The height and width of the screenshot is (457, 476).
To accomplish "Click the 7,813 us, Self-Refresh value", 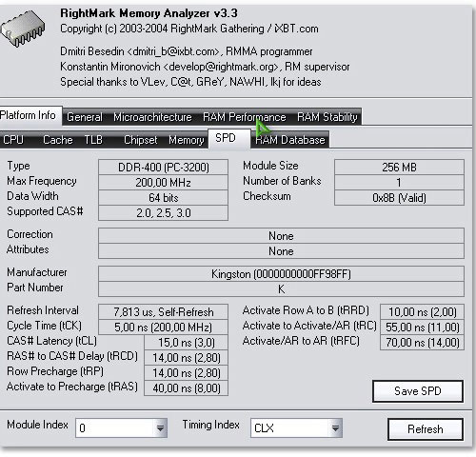I will pyautogui.click(x=164, y=311).
